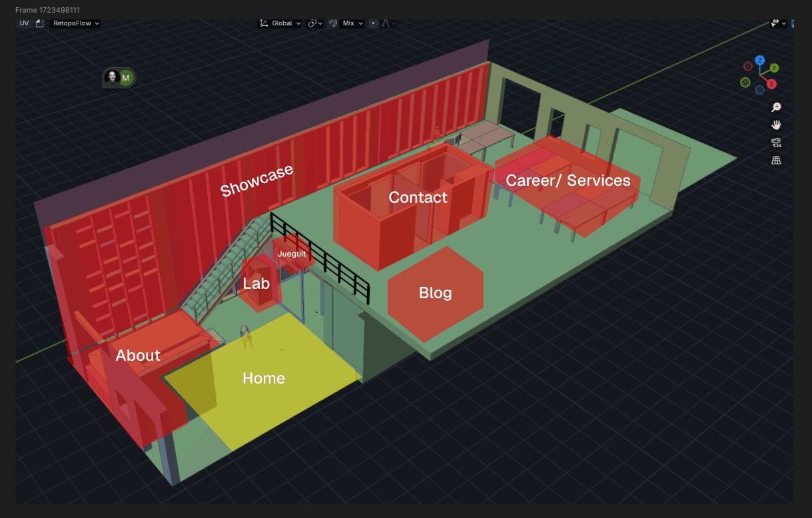Image resolution: width=812 pixels, height=518 pixels.
Task: Toggle camera view icon
Action: click(x=776, y=142)
